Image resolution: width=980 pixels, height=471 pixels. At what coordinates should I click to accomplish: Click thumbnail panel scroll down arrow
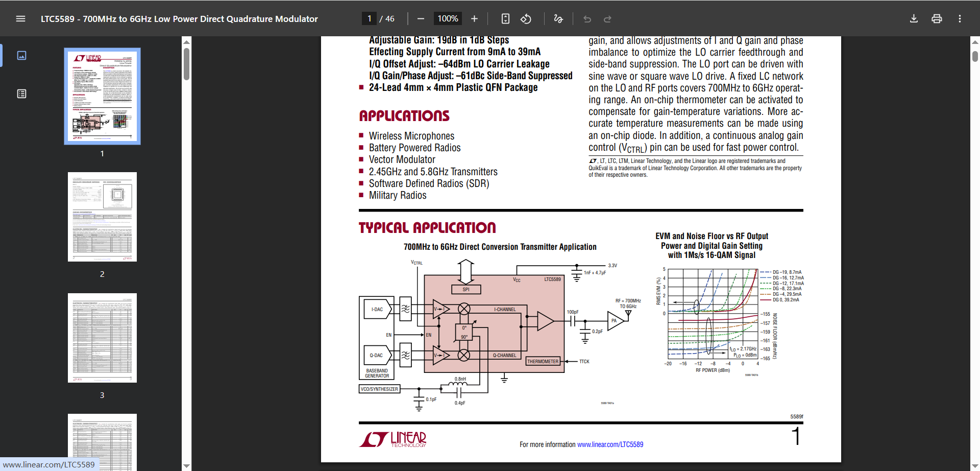coord(187,466)
